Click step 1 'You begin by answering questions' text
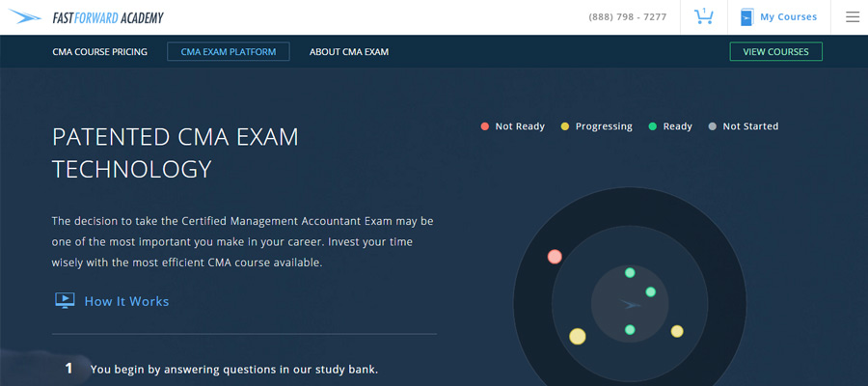The width and height of the screenshot is (868, 386). pyautogui.click(x=234, y=369)
